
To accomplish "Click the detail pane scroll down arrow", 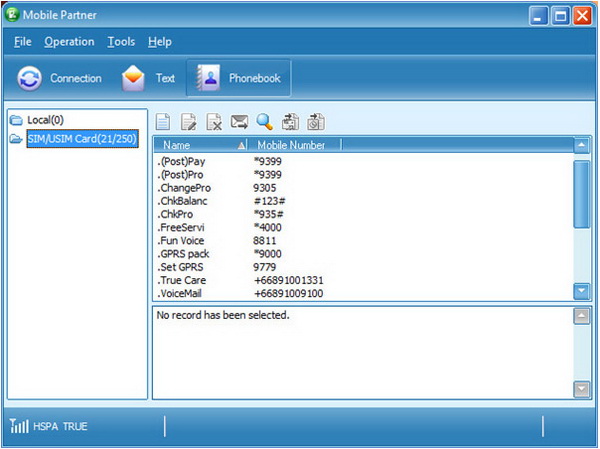I will point(582,390).
